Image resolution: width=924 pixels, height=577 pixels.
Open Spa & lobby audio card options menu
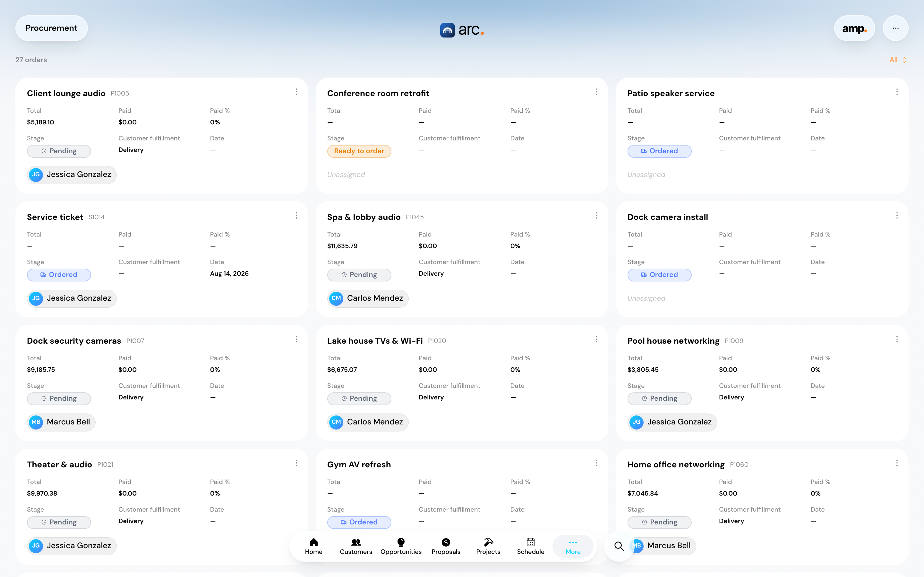(596, 216)
